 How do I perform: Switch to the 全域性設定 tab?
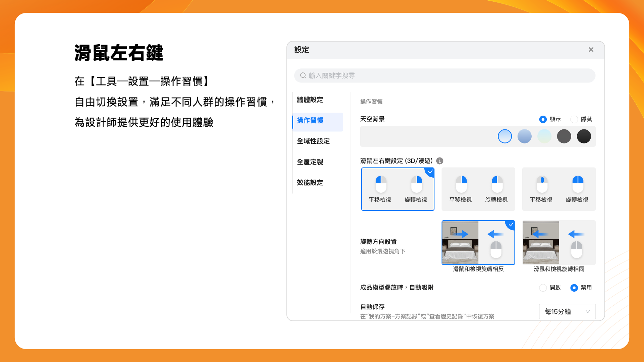click(x=313, y=141)
